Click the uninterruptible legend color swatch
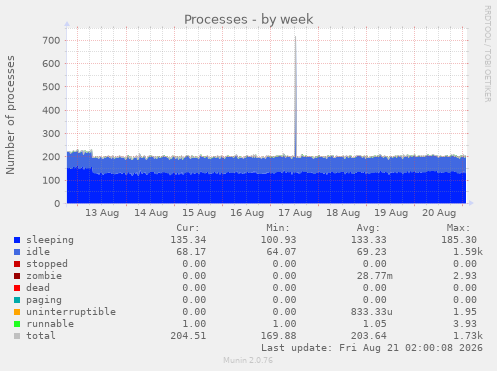Viewport: 497px width, 371px height. coord(17,312)
